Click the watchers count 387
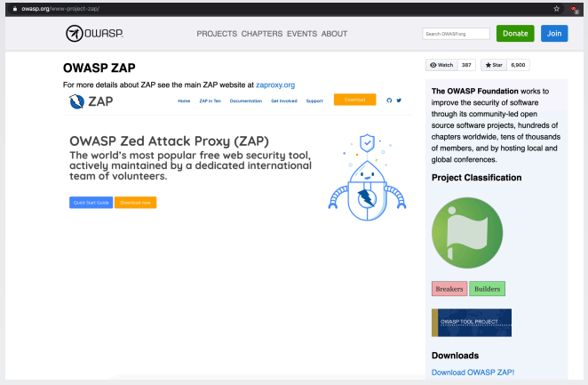The height and width of the screenshot is (385, 588). [466, 65]
